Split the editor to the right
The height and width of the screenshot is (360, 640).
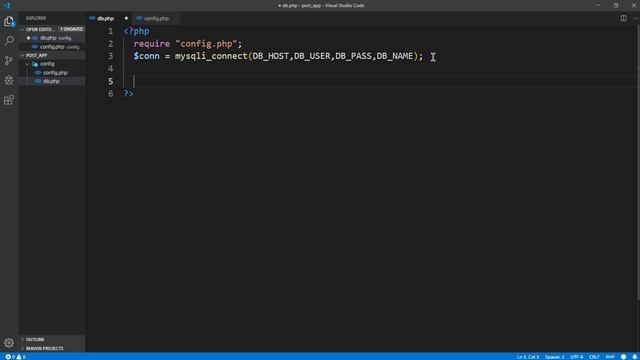(x=623, y=18)
